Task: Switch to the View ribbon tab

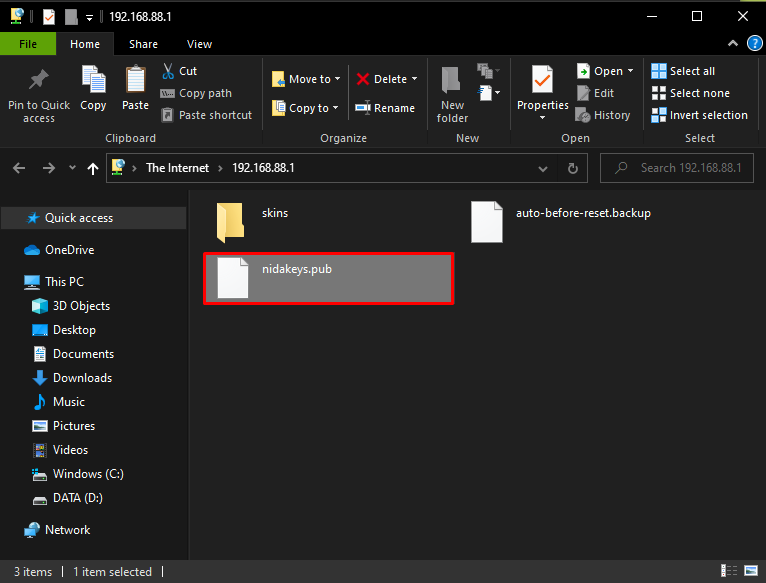Action: 199,44
